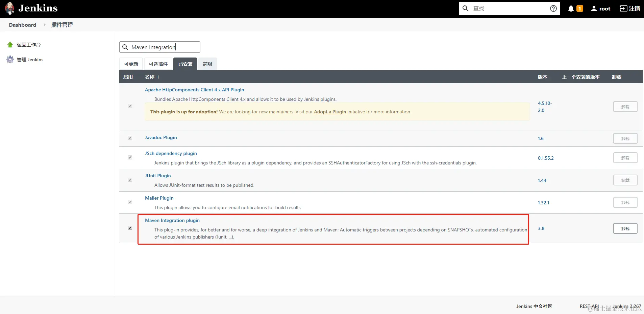Click the 卸载 column header
The height and width of the screenshot is (314, 644).
(x=617, y=77)
